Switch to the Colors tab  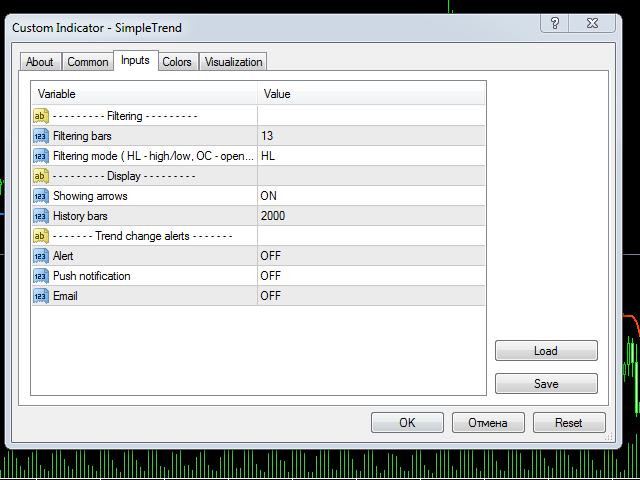click(177, 62)
